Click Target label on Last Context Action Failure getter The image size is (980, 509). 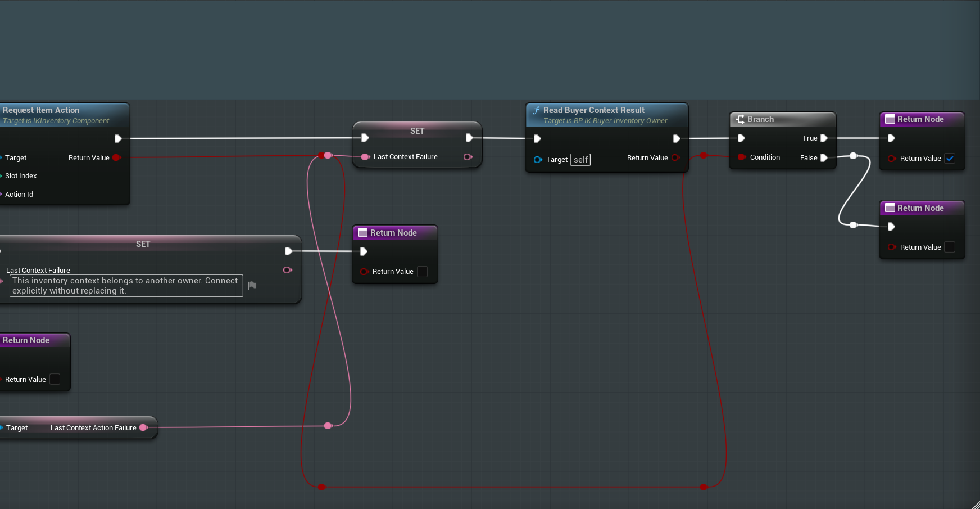(17, 428)
